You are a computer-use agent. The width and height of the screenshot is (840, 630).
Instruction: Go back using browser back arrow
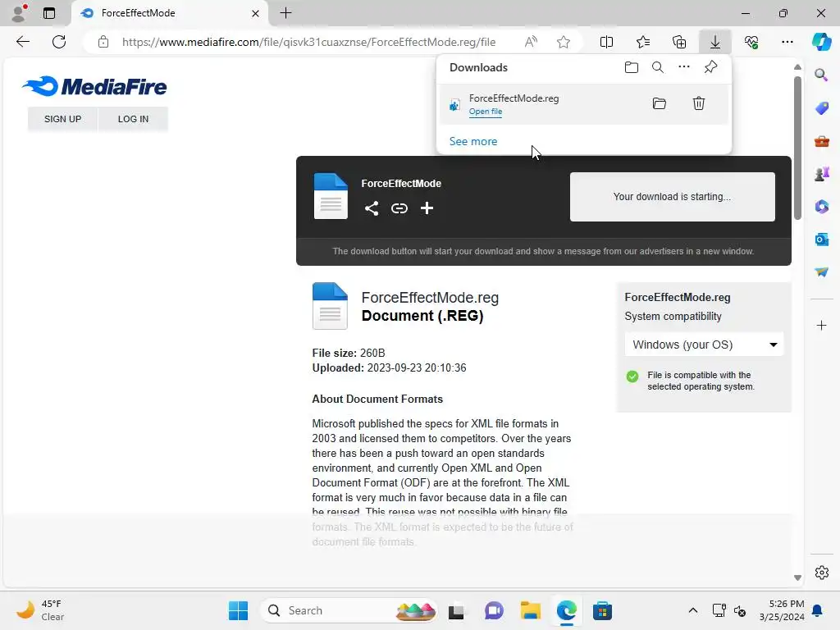pos(22,42)
